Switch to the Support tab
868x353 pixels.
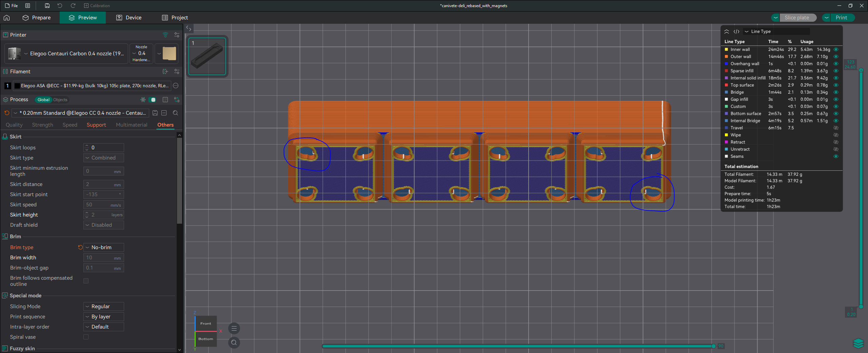(x=96, y=125)
